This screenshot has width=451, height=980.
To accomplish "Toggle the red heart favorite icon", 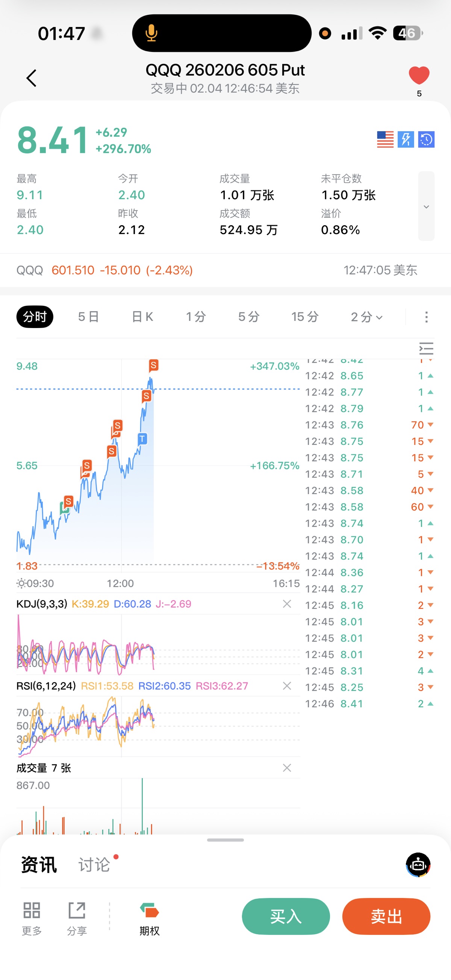I will pyautogui.click(x=419, y=75).
